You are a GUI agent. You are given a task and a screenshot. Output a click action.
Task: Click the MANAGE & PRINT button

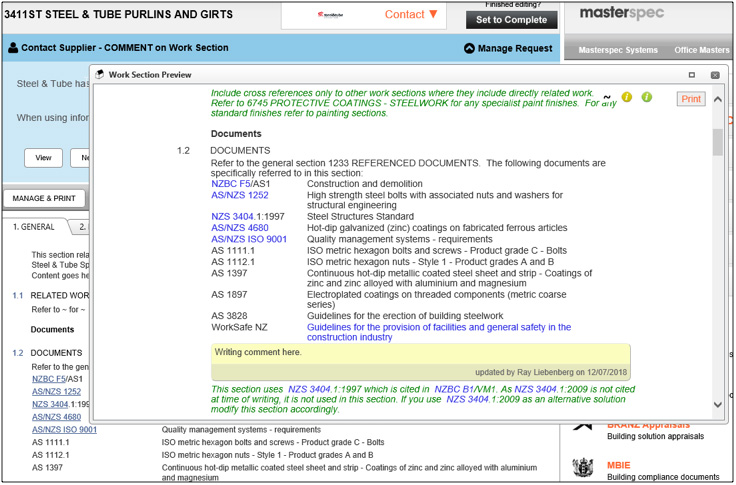(x=44, y=198)
